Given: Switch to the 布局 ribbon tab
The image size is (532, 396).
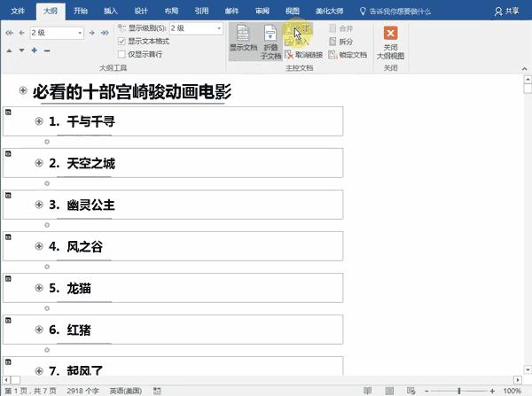Looking at the screenshot, I should 171,11.
